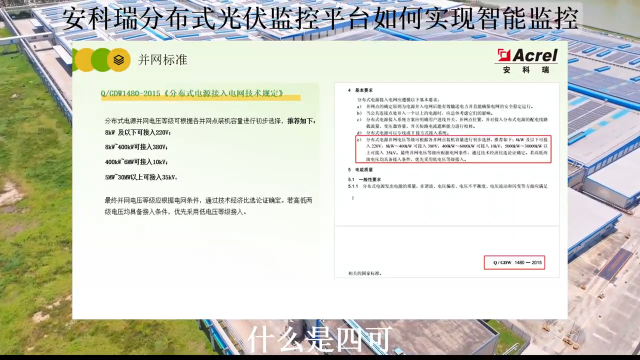Click the stacked-layers icon in yellow circle
The image size is (640, 360).
click(x=119, y=60)
